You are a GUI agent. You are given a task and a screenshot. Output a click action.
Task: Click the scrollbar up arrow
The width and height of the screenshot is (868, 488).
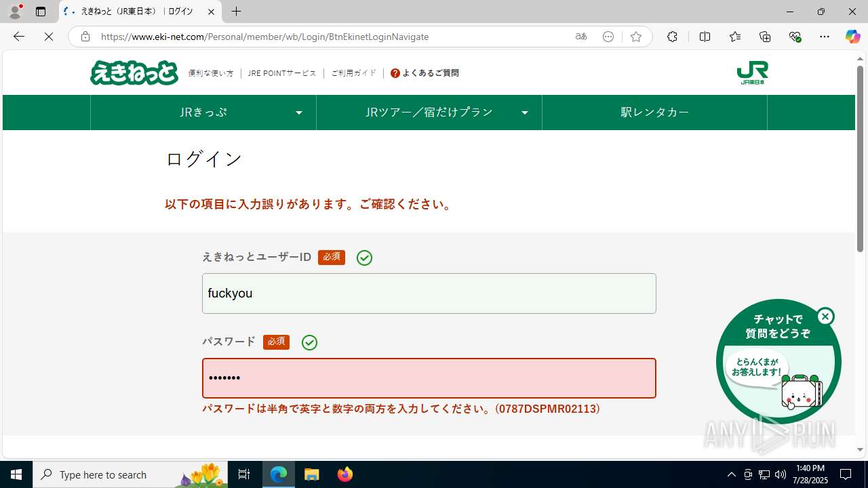860,58
